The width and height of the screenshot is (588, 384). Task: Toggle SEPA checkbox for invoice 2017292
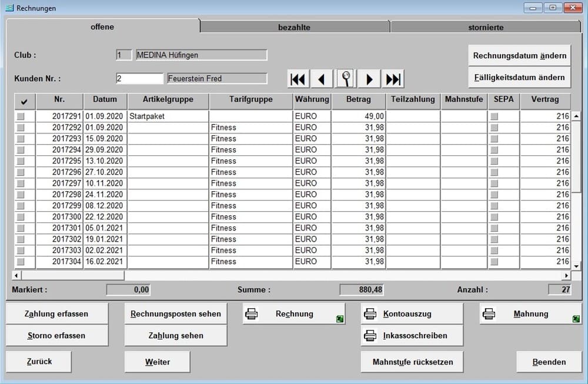[495, 128]
